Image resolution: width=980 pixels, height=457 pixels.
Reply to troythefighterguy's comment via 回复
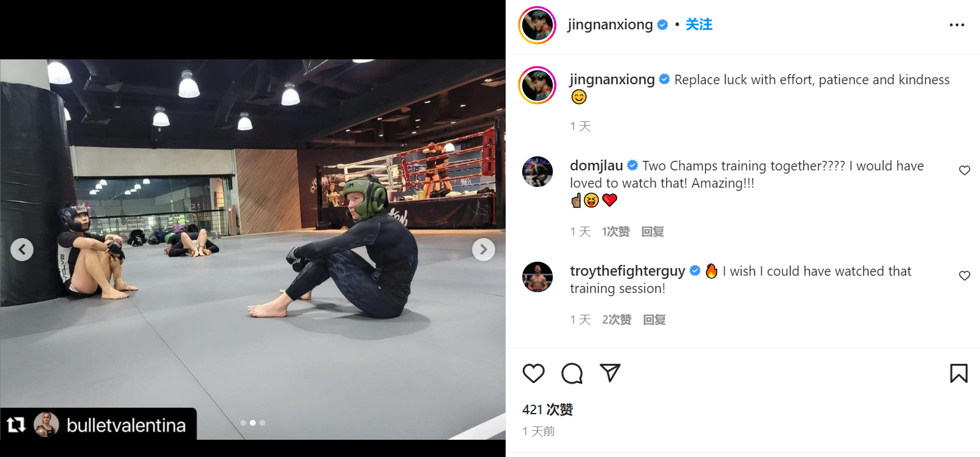[654, 320]
